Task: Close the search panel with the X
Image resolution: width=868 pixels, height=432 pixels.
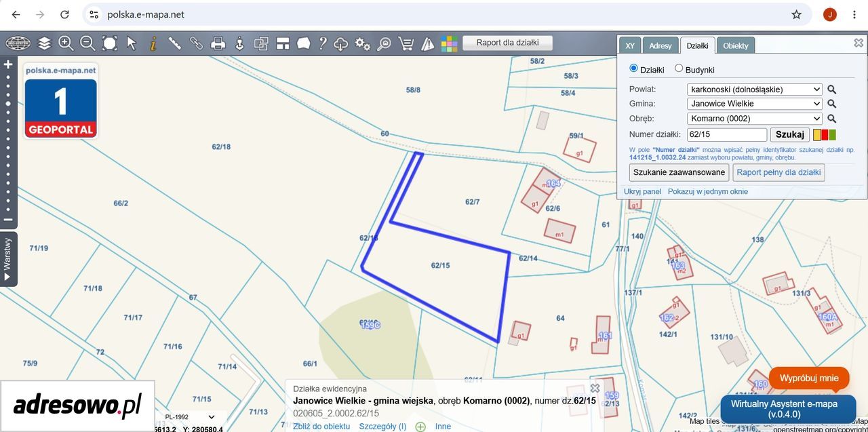Action: (859, 43)
